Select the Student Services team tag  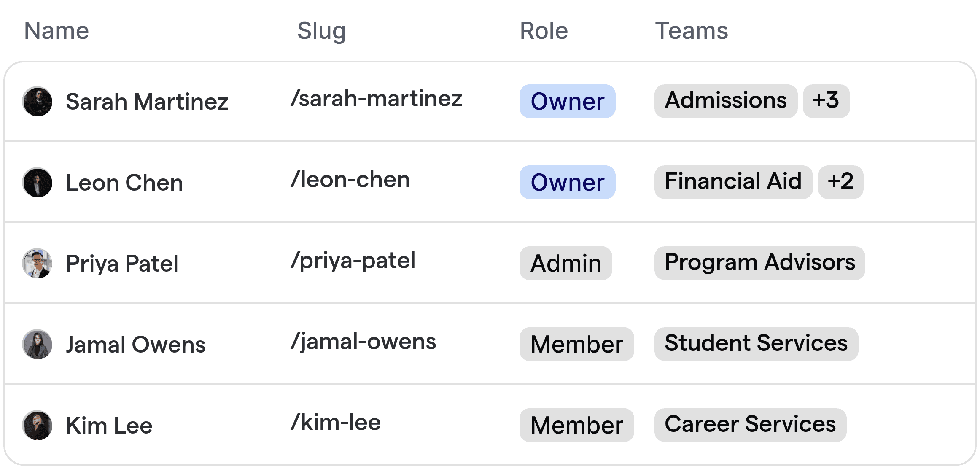(x=756, y=344)
